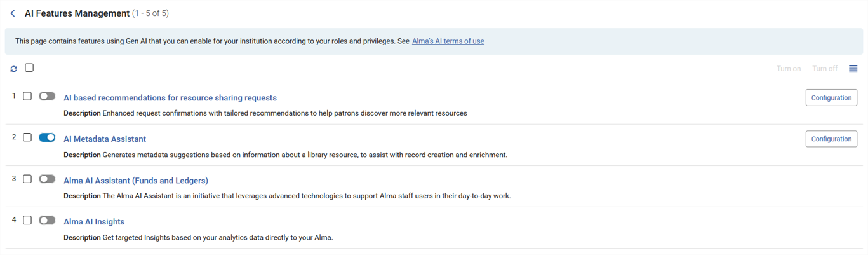Image resolution: width=868 pixels, height=255 pixels.
Task: Refresh the AI features list
Action: coord(13,69)
